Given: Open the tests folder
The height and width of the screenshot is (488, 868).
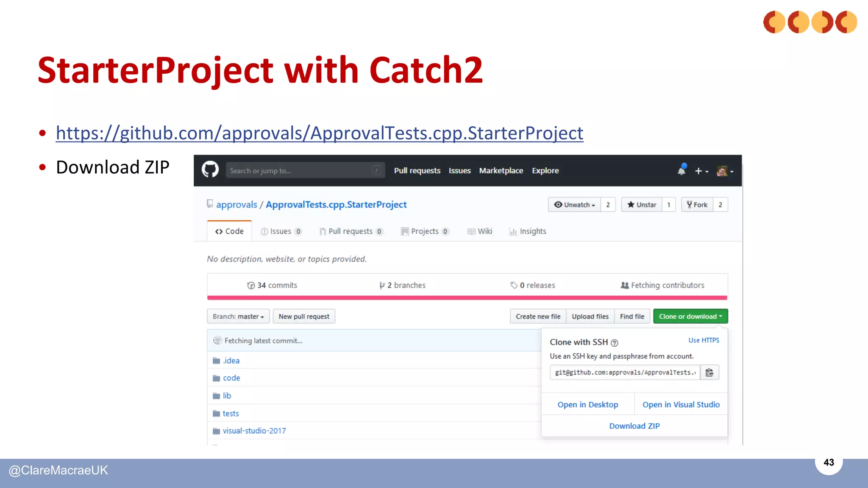Looking at the screenshot, I should [231, 413].
